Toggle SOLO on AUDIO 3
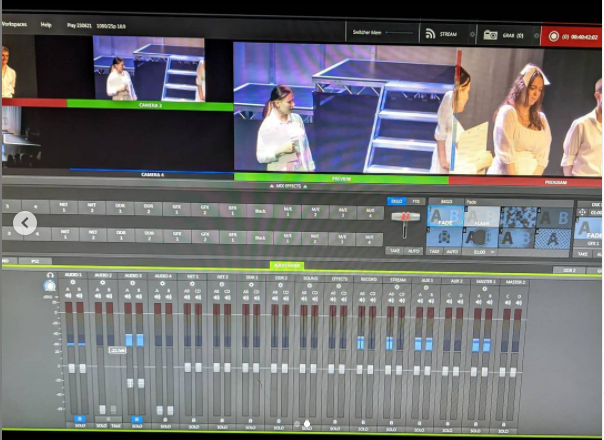This screenshot has height=440, width=604. [x=137, y=426]
